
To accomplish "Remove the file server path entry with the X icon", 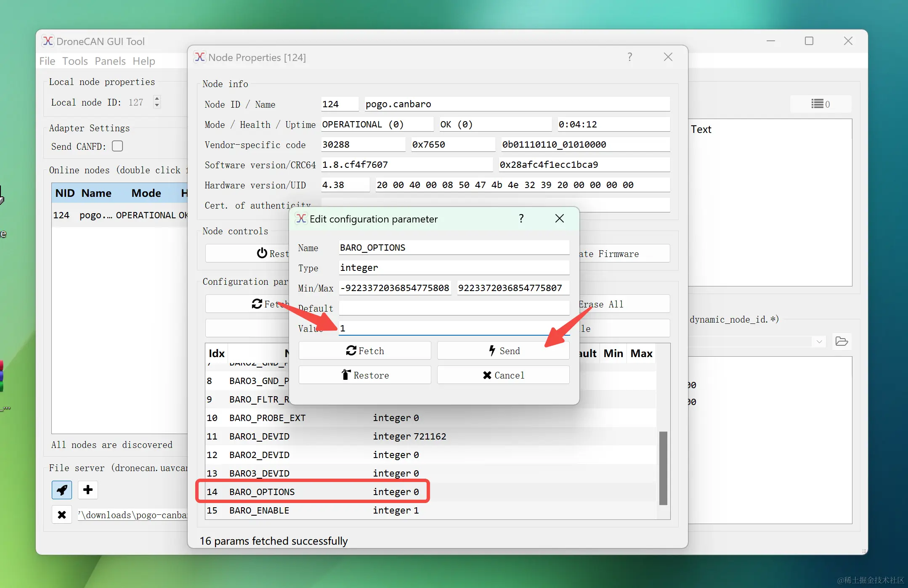I will point(61,514).
